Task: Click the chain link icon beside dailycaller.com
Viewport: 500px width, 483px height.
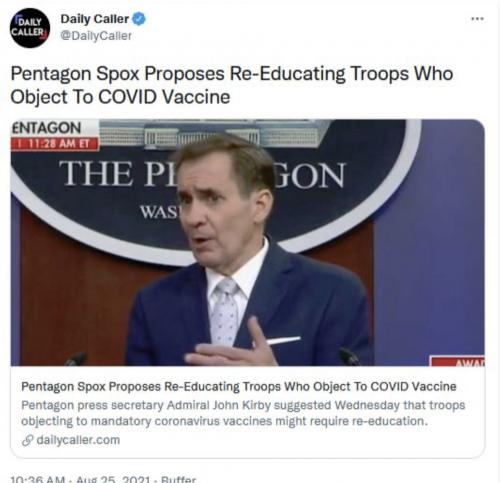Action: click(x=28, y=440)
